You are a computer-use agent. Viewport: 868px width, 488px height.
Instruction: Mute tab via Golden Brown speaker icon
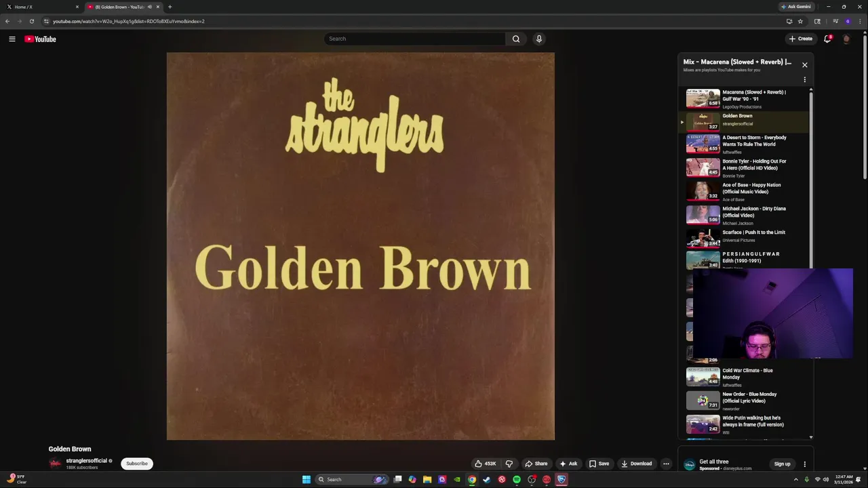tap(149, 7)
